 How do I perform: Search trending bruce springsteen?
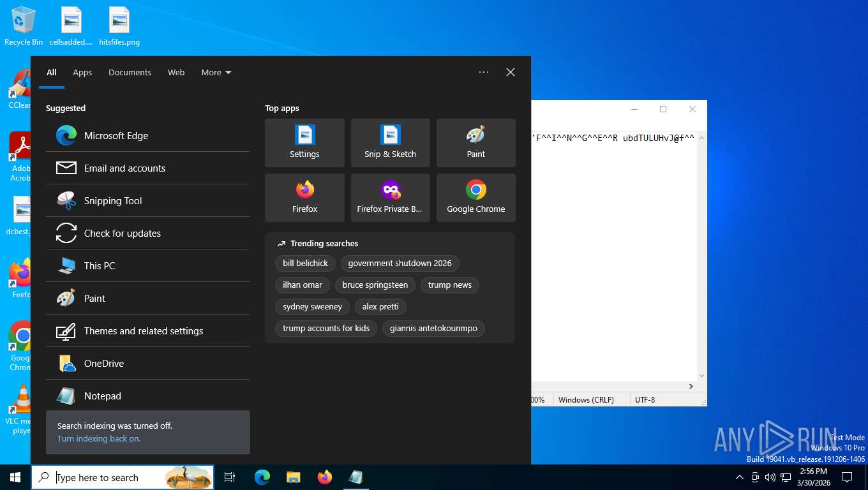pyautogui.click(x=375, y=285)
